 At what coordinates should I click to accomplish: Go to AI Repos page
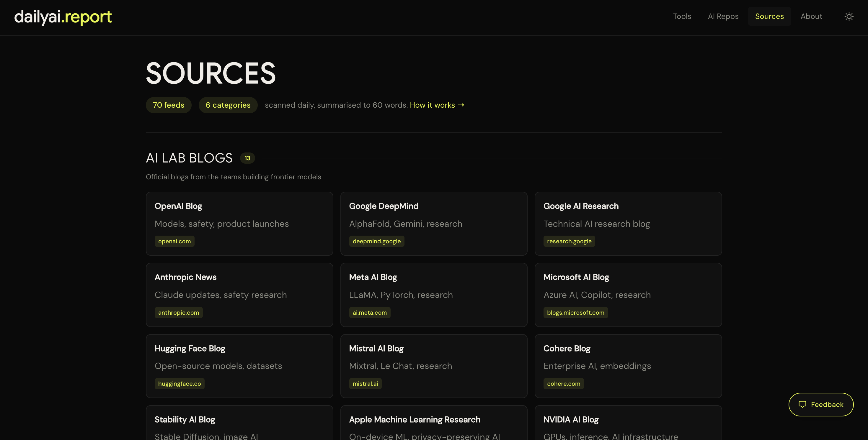(723, 16)
